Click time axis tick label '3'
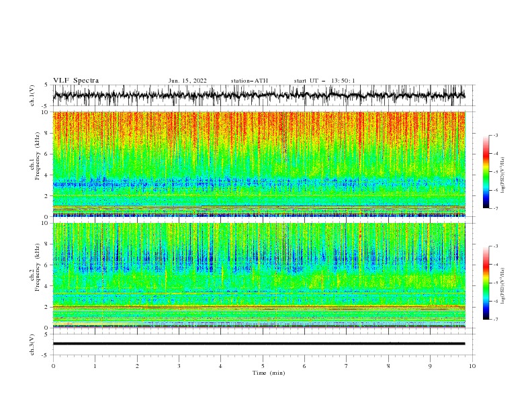The height and width of the screenshot is (411, 532). point(179,366)
